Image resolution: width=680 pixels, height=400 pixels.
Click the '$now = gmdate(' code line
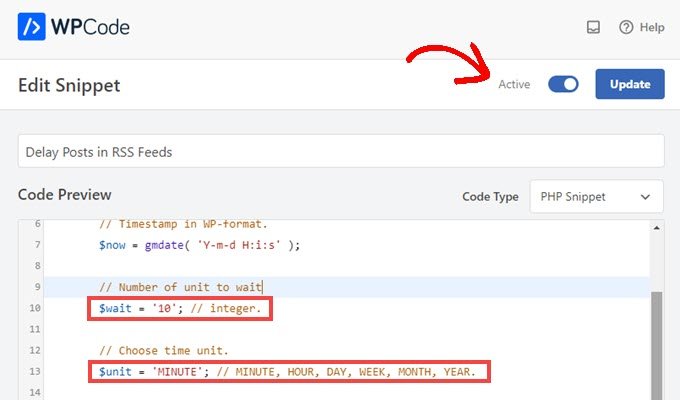pyautogui.click(x=199, y=245)
